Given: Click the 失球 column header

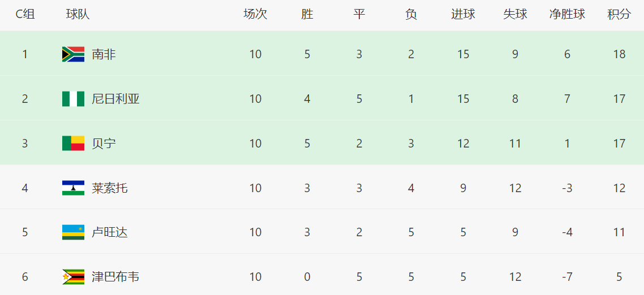Looking at the screenshot, I should (x=515, y=15).
